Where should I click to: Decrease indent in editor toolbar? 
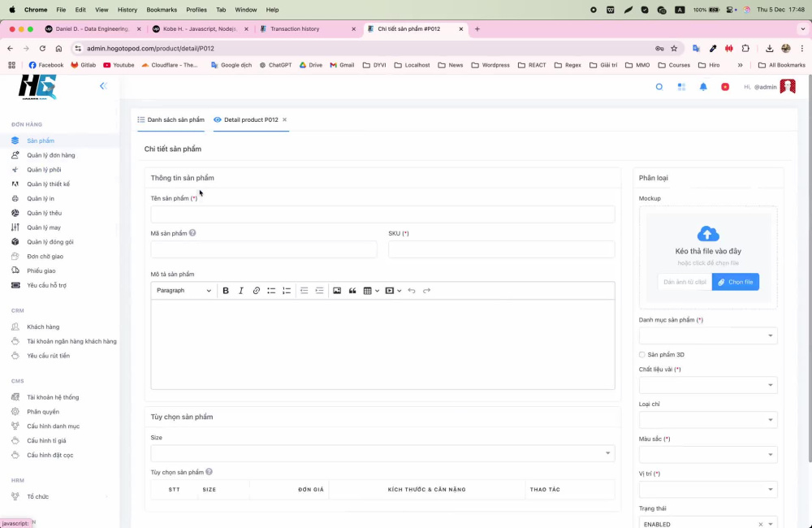click(x=304, y=291)
